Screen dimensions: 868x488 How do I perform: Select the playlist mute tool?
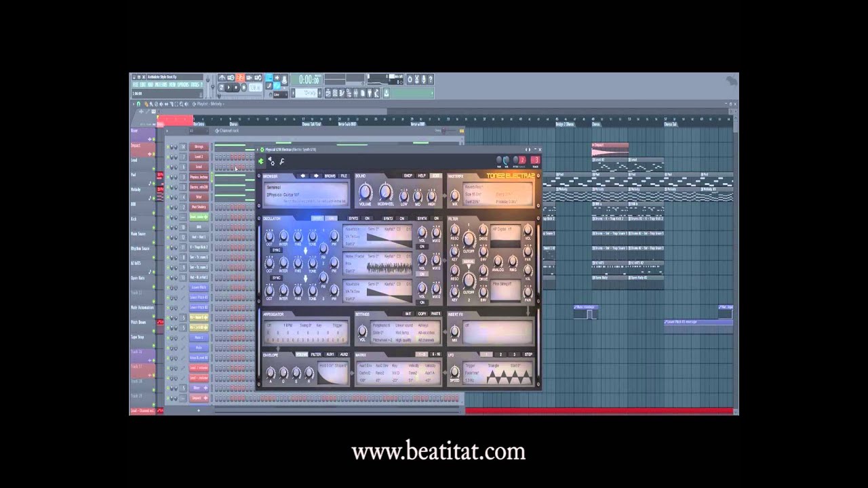click(161, 104)
